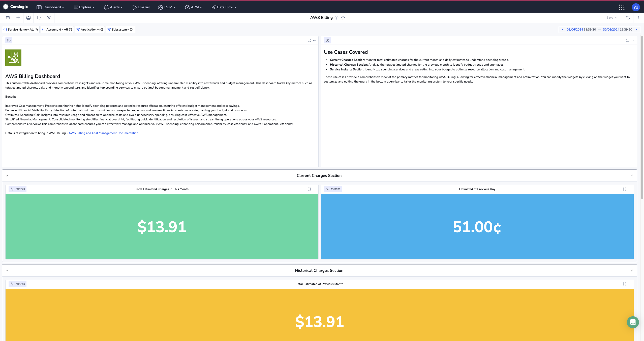
Task: Open the APM menu
Action: 193,7
